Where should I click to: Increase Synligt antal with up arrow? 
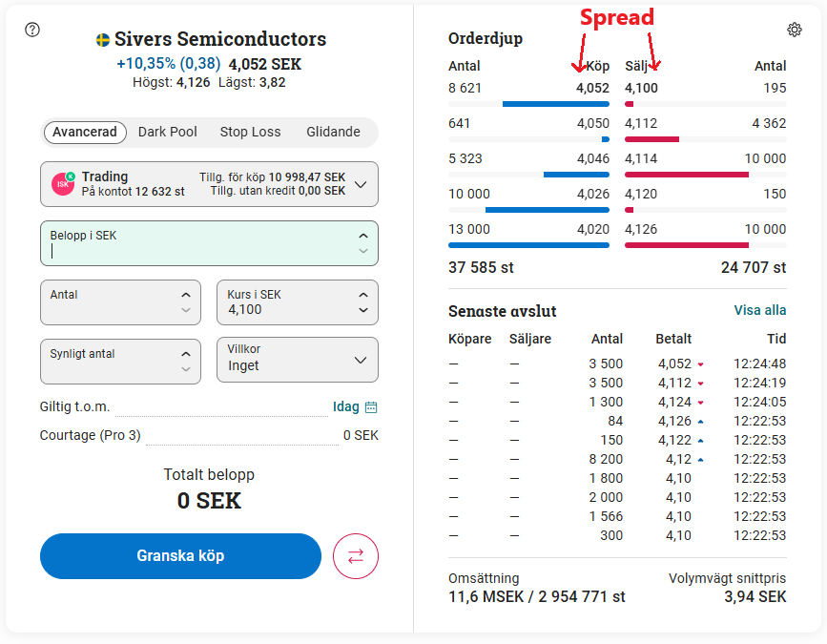[x=186, y=353]
